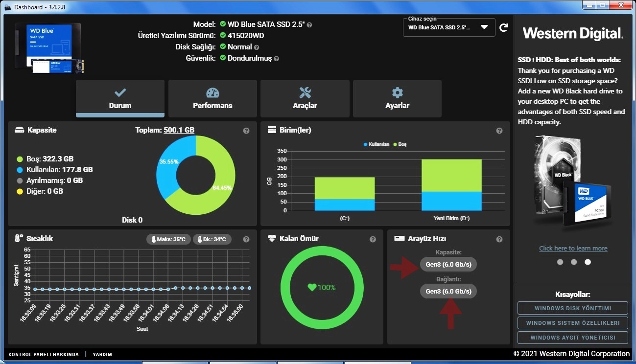Click the Ayrılmamış: 0 GB legend entry
Viewport: 636px width, 364px height.
49,181
